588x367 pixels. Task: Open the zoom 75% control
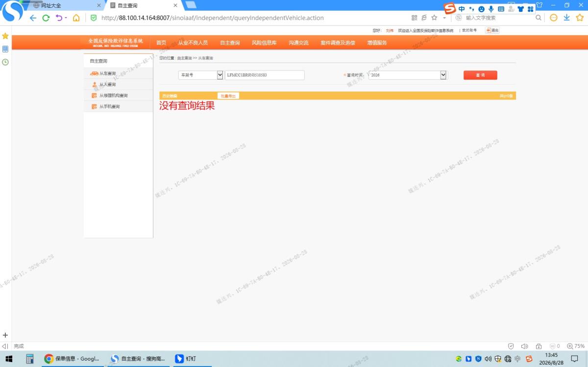click(x=576, y=346)
